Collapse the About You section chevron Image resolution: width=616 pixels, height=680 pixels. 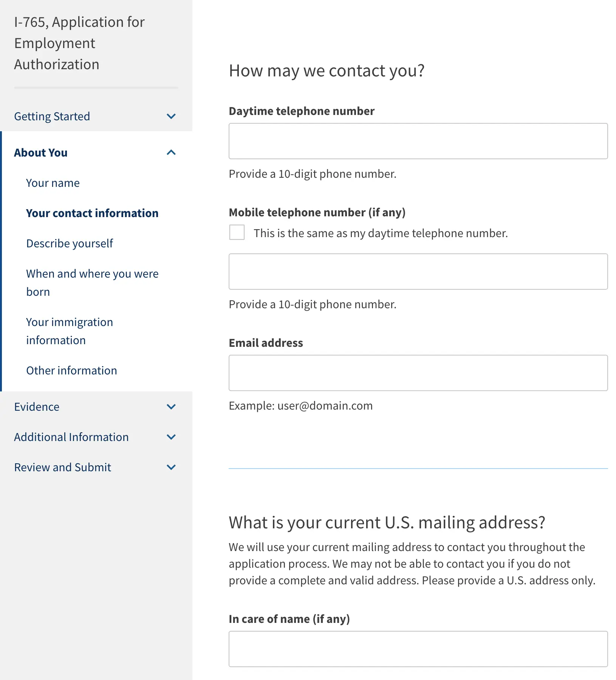click(171, 153)
